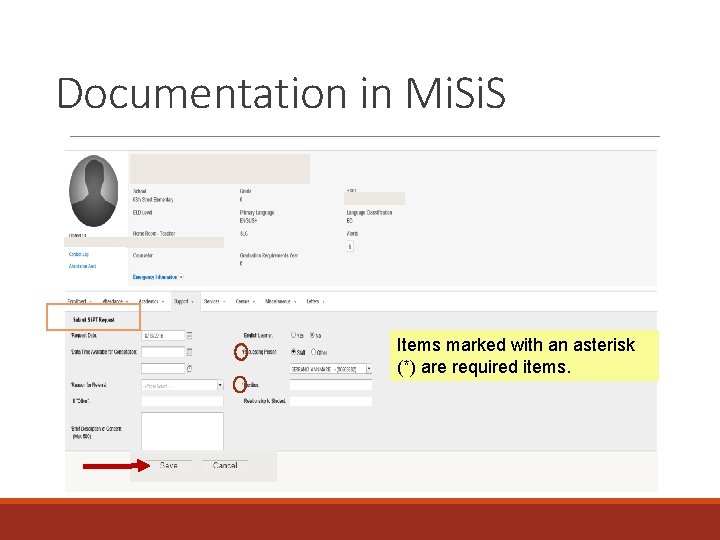This screenshot has height=540, width=720.
Task: Open calendar icon for Date Available for Consultation
Action: (x=190, y=352)
